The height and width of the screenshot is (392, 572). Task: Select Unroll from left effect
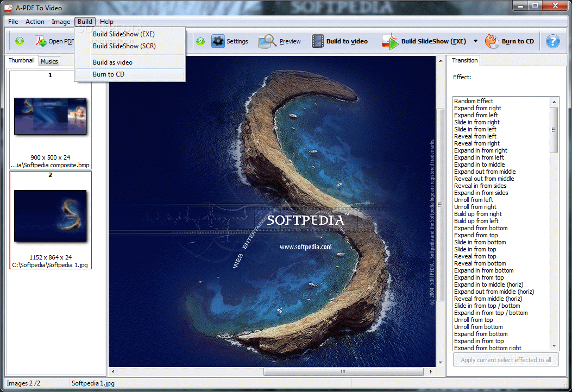coord(474,200)
